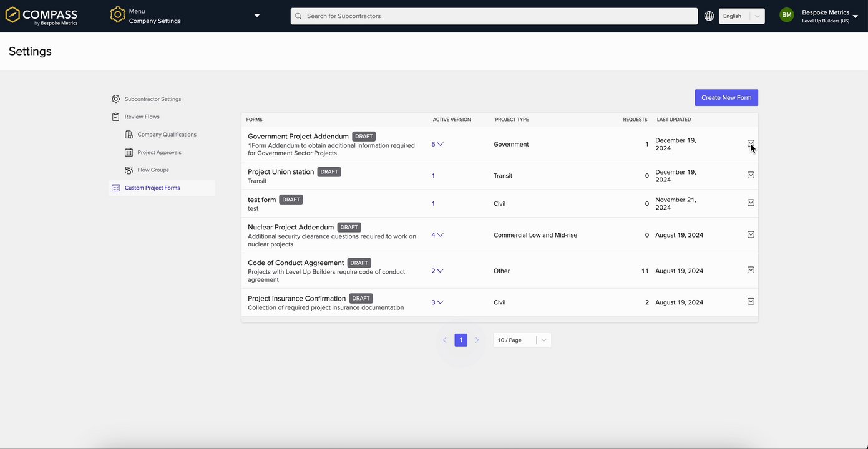Viewport: 868px width, 449px height.
Task: Click the Transit project type cell
Action: 503,176
